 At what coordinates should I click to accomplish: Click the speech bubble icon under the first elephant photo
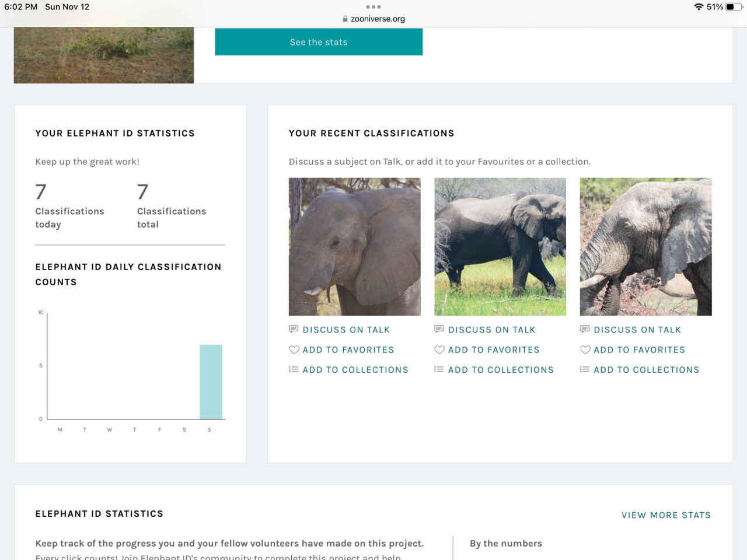294,329
